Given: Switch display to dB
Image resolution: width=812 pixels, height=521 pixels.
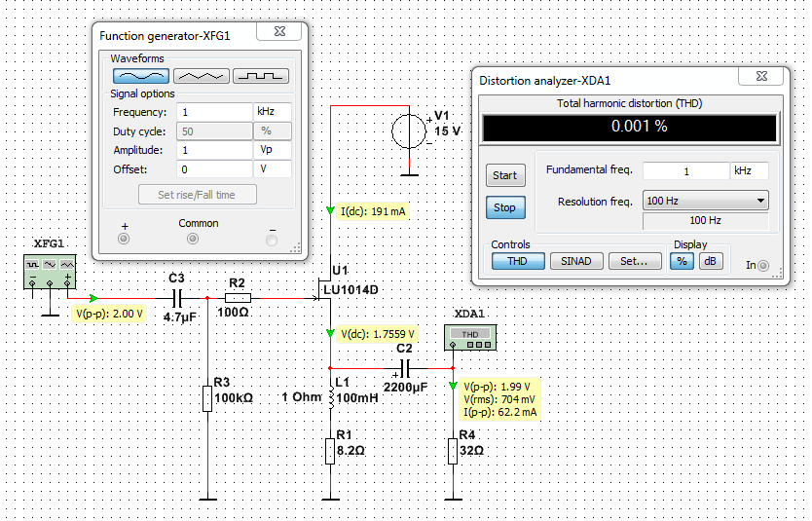Looking at the screenshot, I should (x=711, y=261).
